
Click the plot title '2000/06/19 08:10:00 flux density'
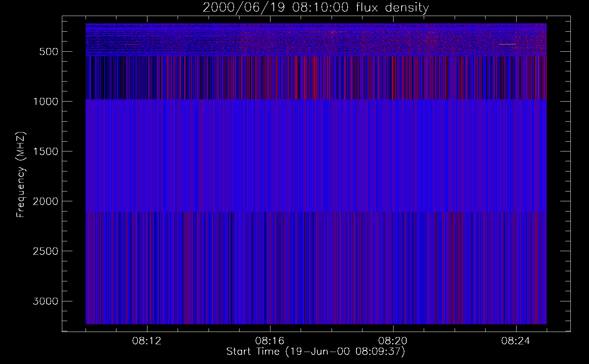316,8
